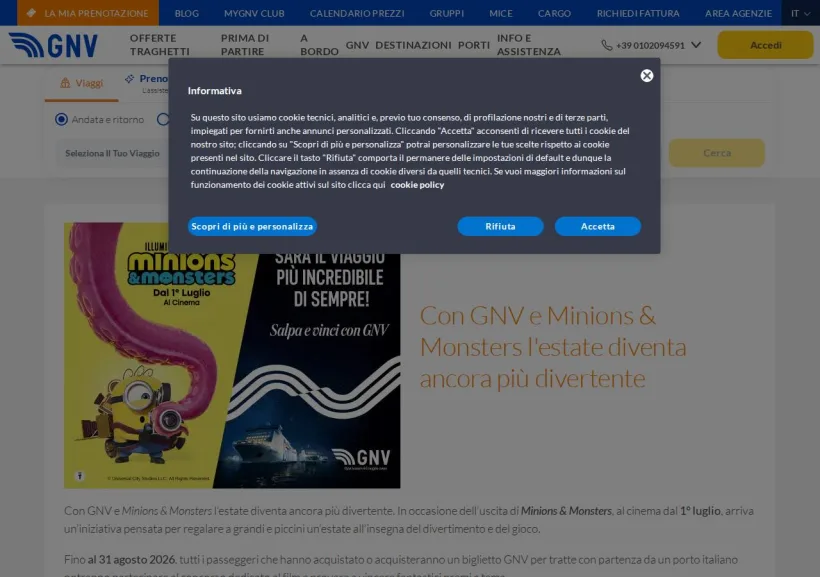Open the cookie policy link
820x577 pixels.
click(417, 185)
